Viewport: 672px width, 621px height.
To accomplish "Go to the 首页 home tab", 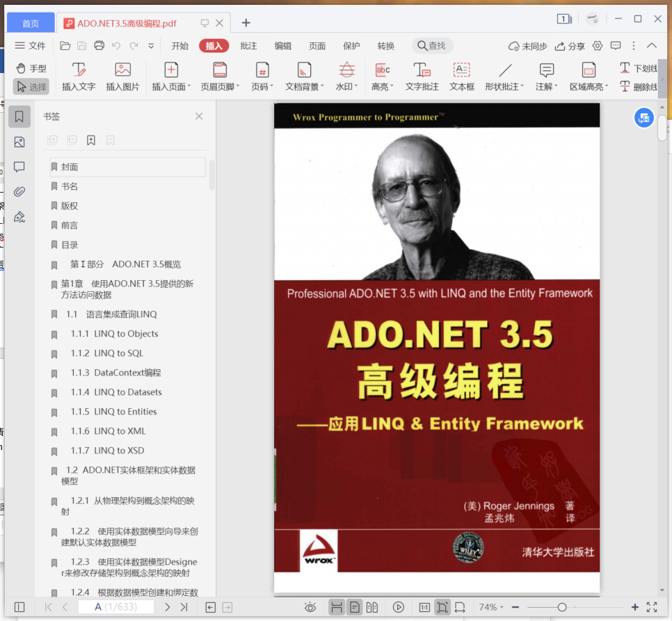I will [31, 23].
